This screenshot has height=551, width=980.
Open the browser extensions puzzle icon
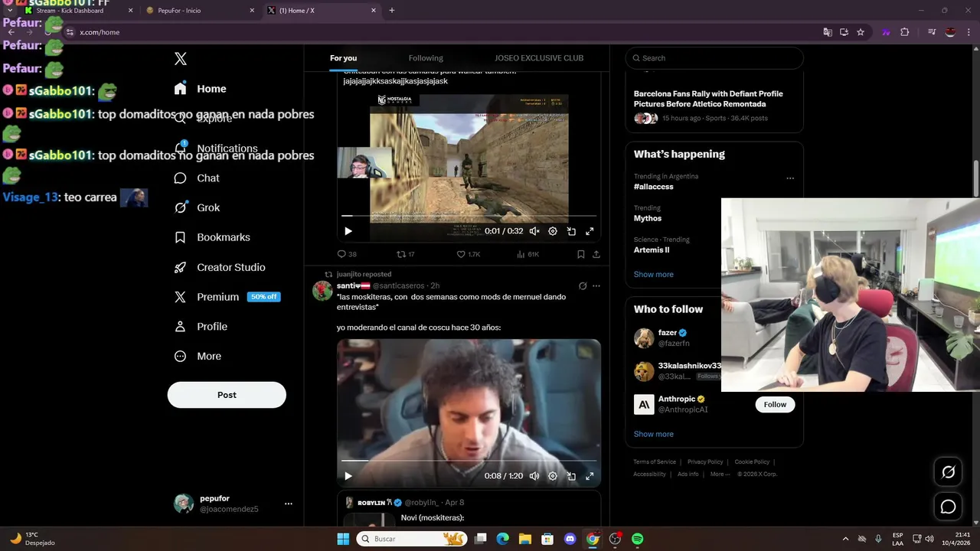pyautogui.click(x=905, y=32)
